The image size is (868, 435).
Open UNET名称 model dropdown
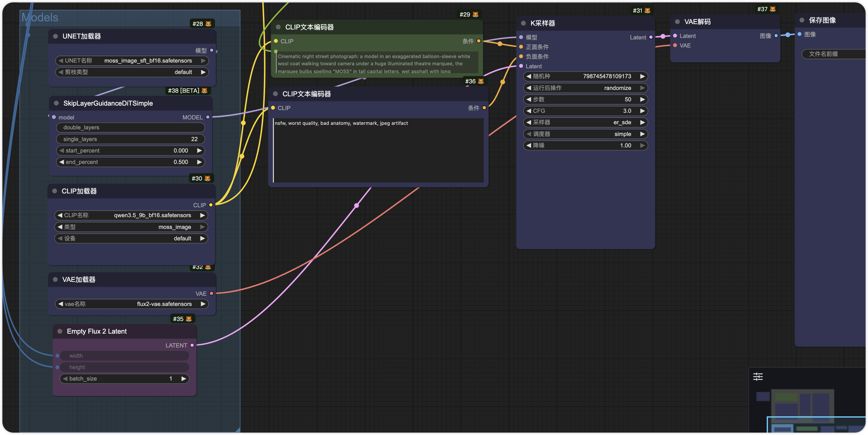(x=132, y=60)
